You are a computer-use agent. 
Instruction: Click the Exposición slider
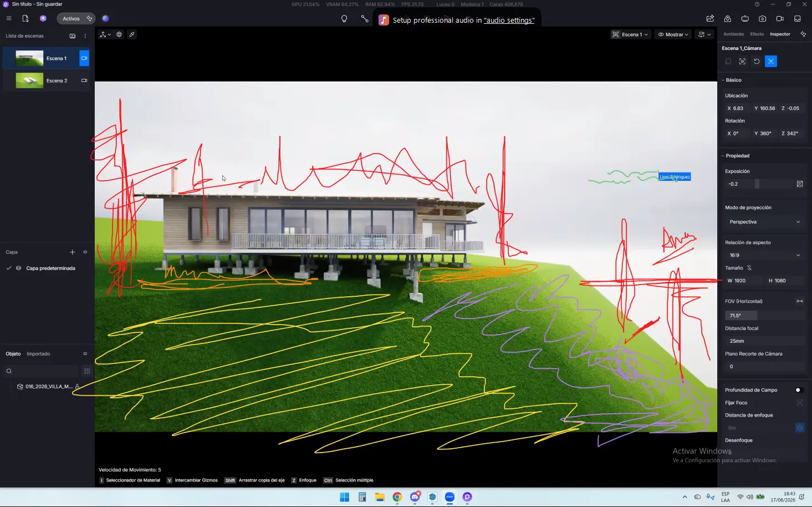point(759,184)
